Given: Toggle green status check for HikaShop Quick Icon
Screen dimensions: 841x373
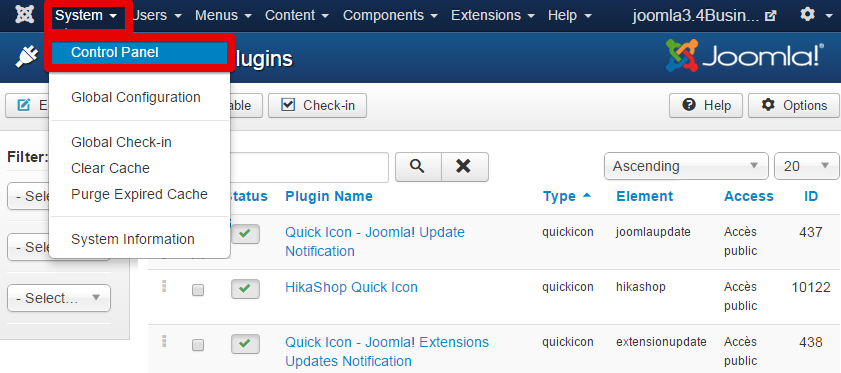Looking at the screenshot, I should [x=245, y=289].
